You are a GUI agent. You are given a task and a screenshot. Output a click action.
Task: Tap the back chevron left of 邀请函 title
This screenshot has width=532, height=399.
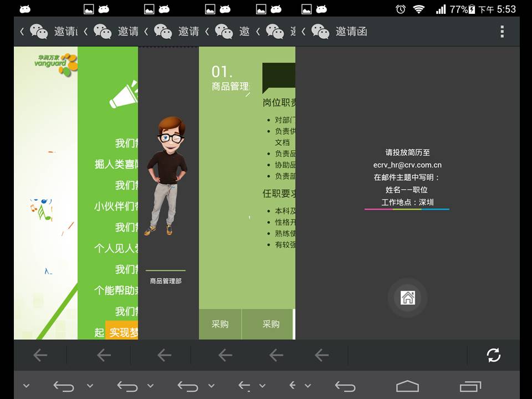click(304, 32)
